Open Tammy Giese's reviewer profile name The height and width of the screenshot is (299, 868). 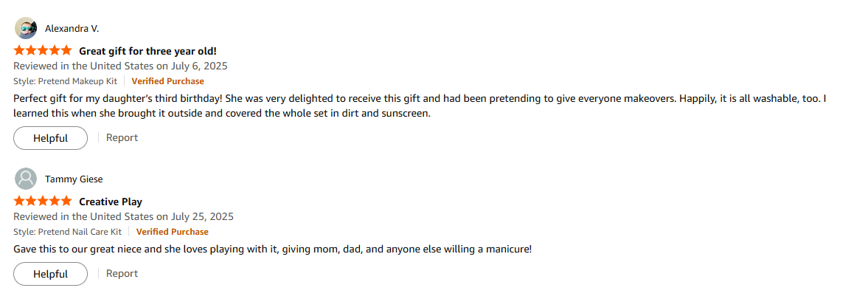[74, 179]
